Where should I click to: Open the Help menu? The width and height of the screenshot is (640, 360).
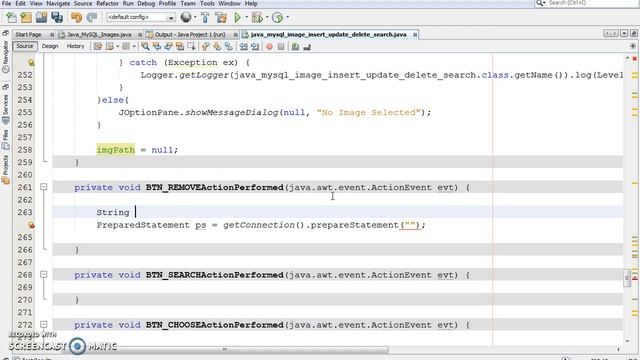pos(251,3)
